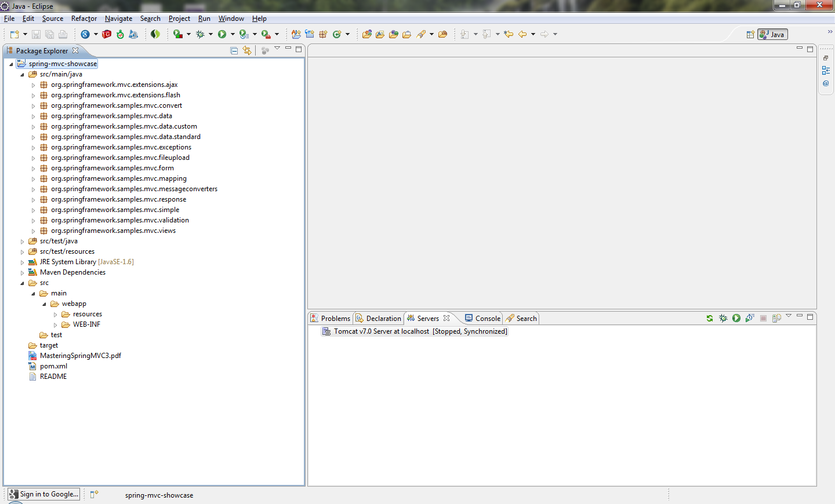Expand the src/test/java source folder
Viewport: 835px width, 504px height.
click(x=23, y=240)
